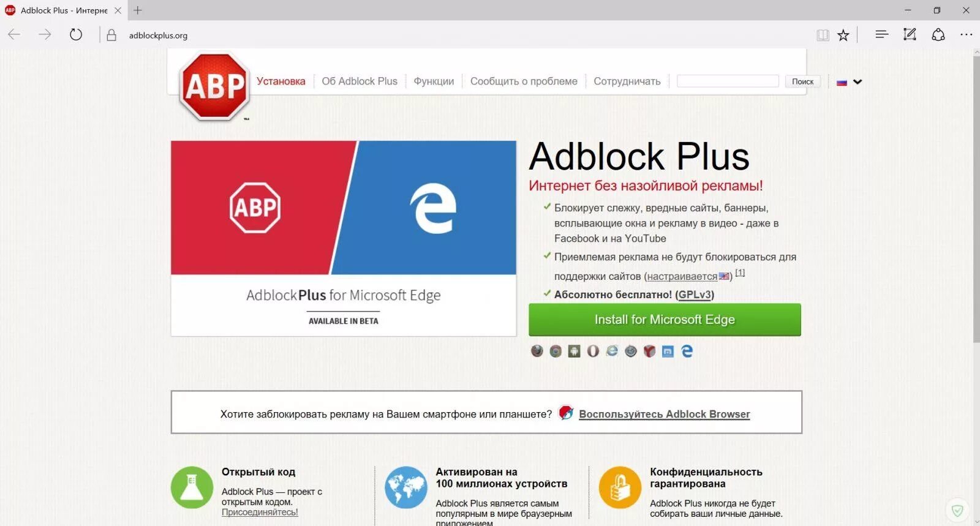Select the Yandex Browser icon
This screenshot has height=526, width=980.
649,351
